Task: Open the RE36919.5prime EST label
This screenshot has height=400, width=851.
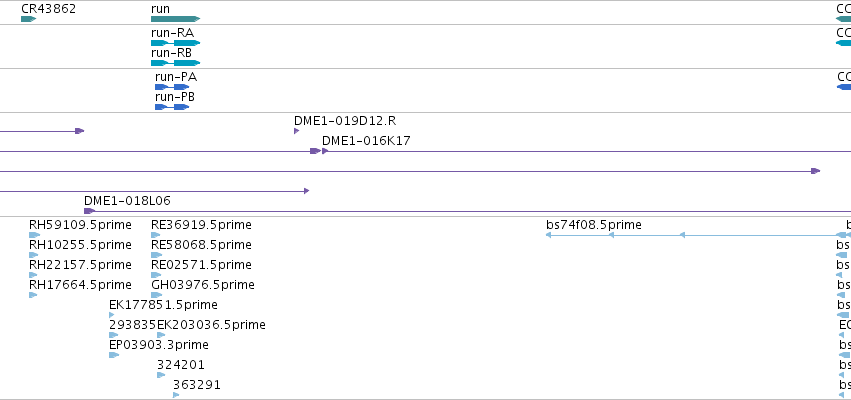Action: [x=201, y=225]
